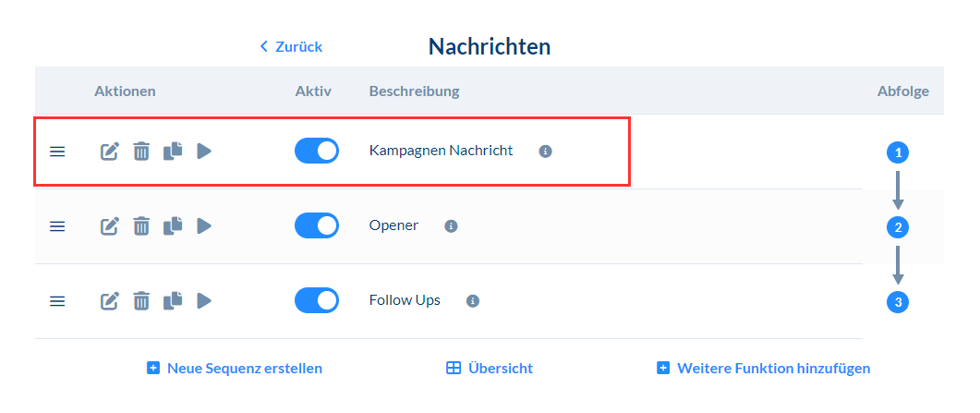Click the info icon beside Opener
The image size is (980, 413).
[451, 225]
